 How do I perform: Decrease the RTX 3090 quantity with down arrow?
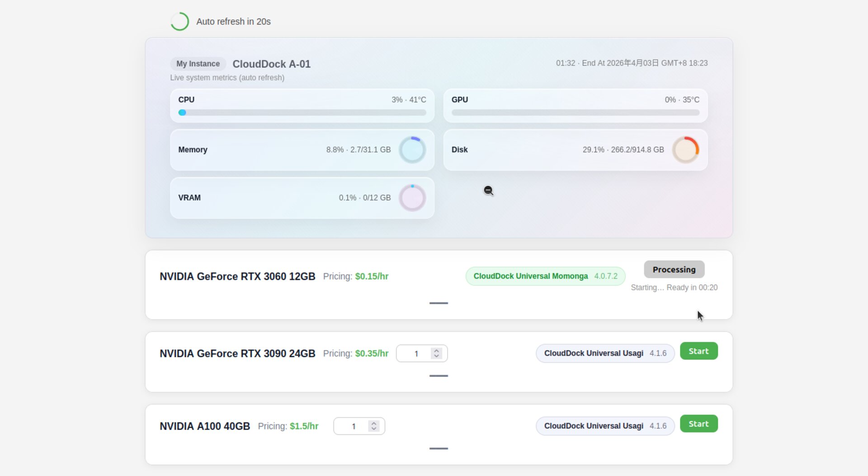(x=437, y=356)
